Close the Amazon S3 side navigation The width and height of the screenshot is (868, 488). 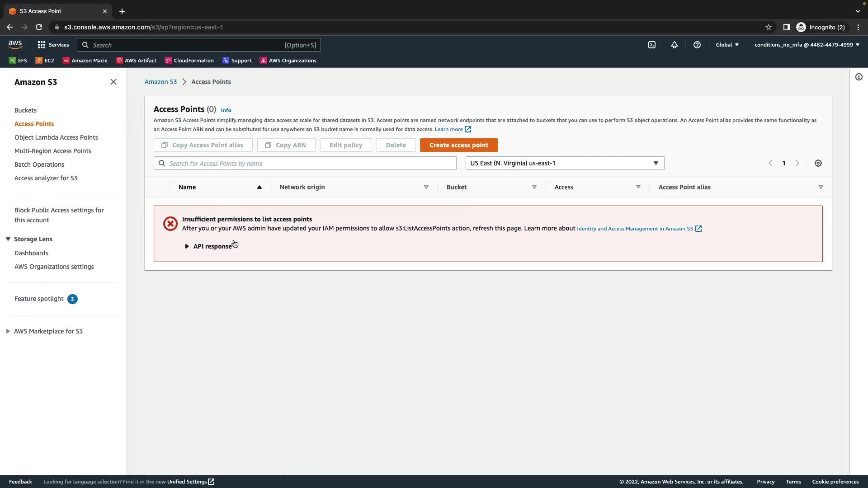coord(113,82)
